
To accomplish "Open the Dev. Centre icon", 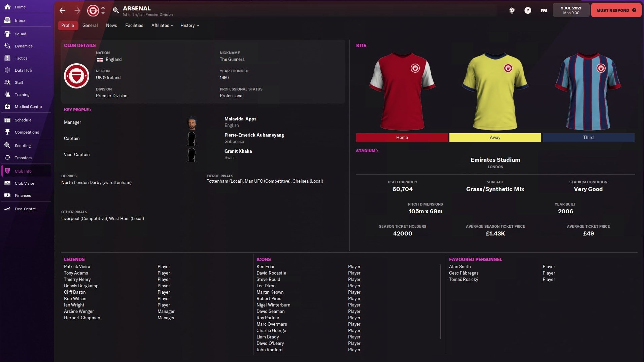I will (7, 209).
